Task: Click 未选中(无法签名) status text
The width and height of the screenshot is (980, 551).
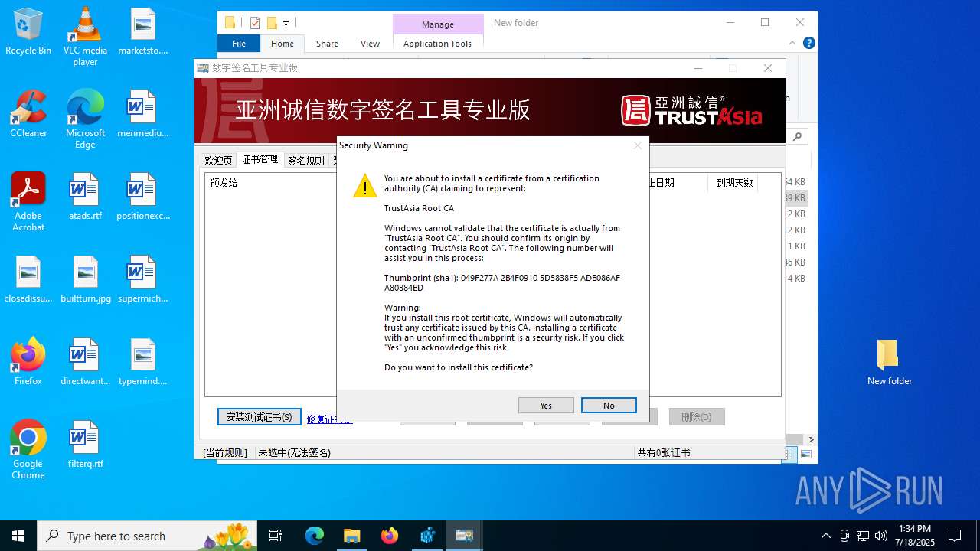Action: (295, 453)
